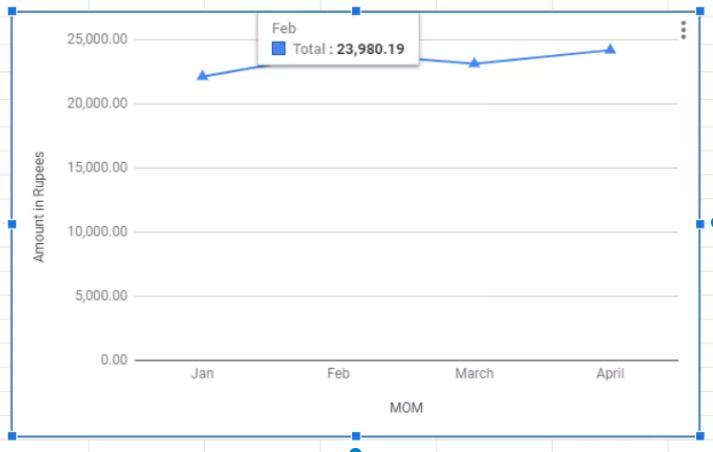
Task: Click the "25,000.00" y-axis label
Action: 98,39
